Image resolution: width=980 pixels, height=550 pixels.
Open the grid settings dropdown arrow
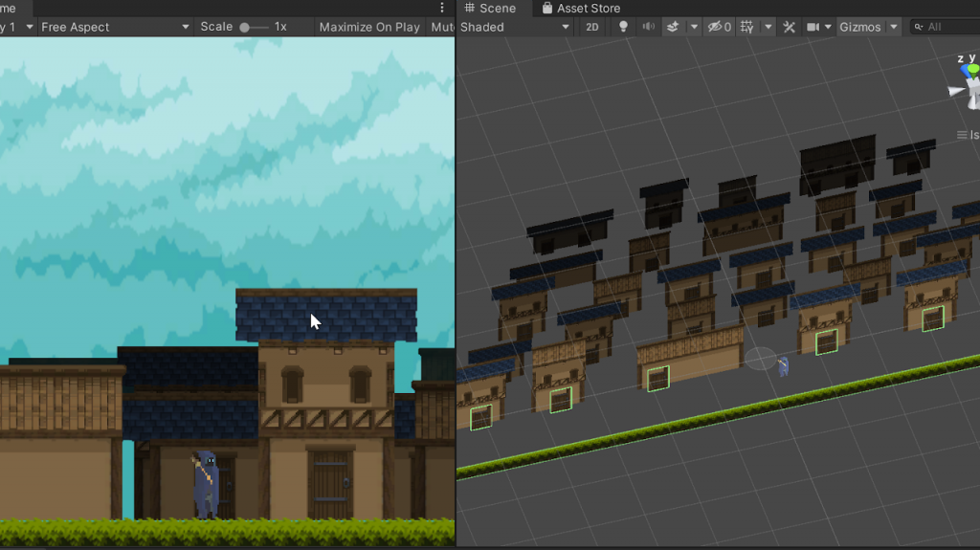tap(768, 27)
